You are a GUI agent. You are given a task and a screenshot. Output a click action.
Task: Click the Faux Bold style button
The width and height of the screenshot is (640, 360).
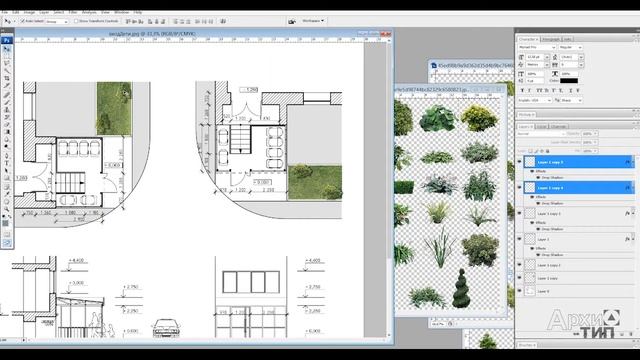(522, 90)
